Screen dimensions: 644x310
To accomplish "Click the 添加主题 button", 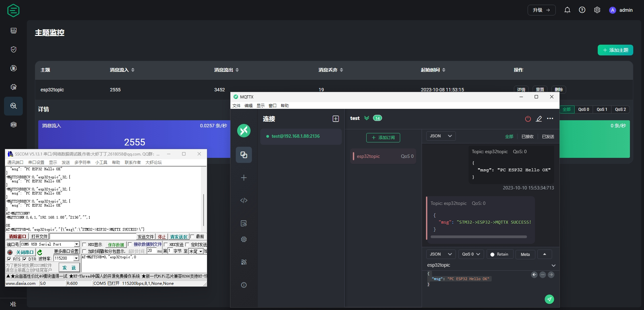I will click(x=615, y=50).
